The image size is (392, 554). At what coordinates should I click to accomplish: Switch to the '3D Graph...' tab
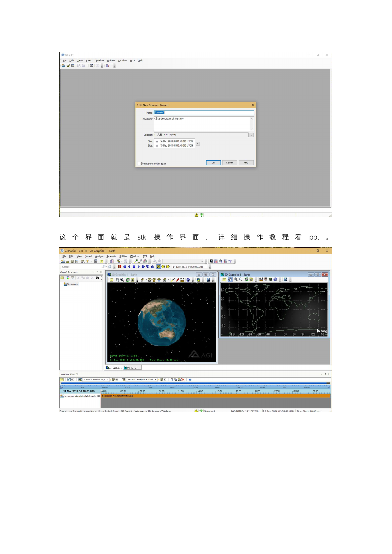click(113, 368)
